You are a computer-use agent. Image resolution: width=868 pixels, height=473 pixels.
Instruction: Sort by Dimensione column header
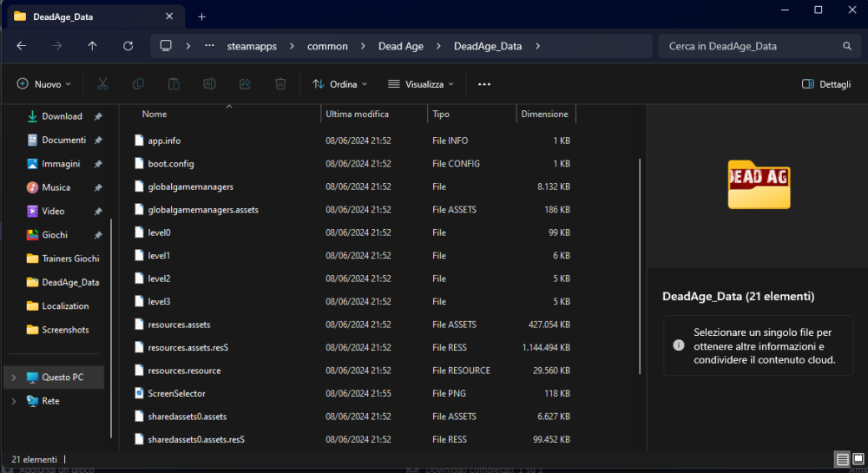[546, 114]
